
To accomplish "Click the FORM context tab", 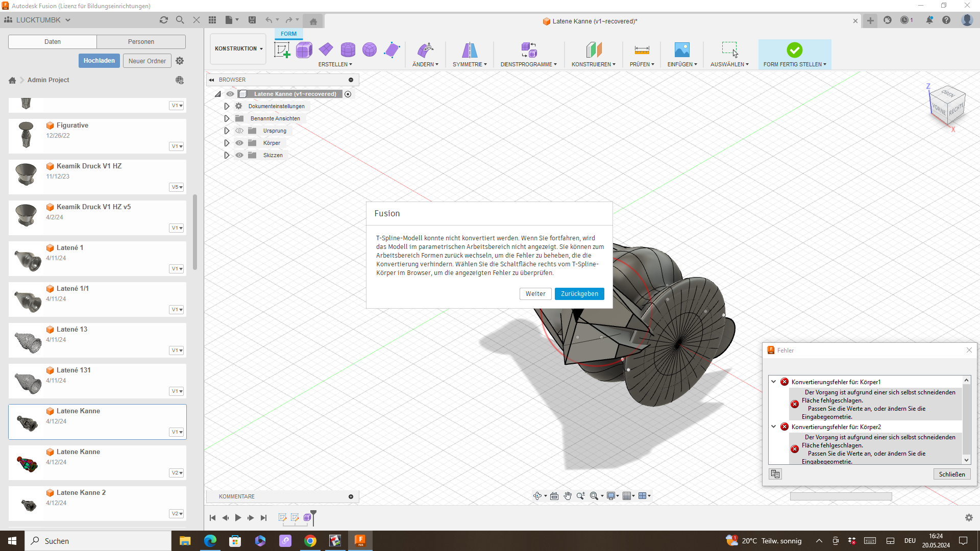I will coord(288,34).
